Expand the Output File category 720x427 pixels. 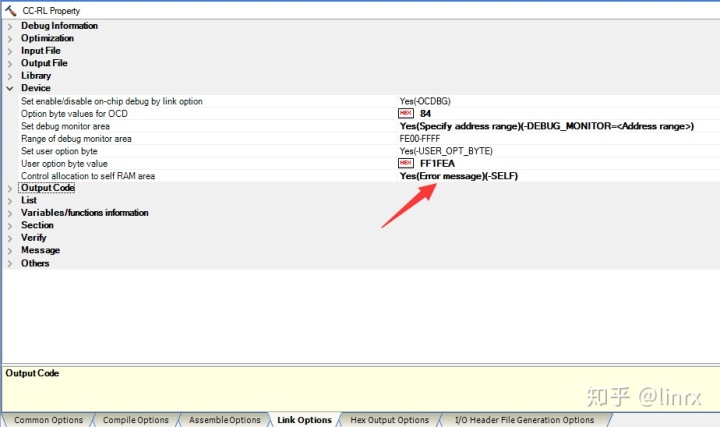[10, 63]
